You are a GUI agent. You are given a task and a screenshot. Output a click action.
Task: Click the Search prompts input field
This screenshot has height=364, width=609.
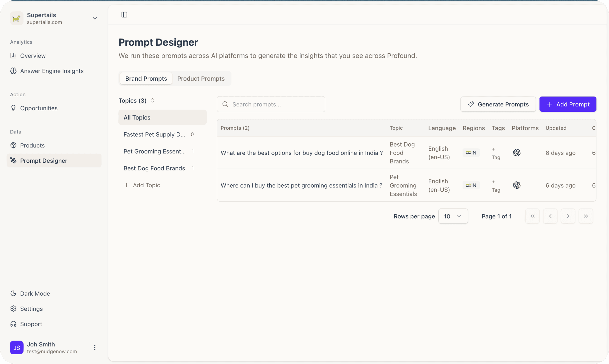(271, 104)
